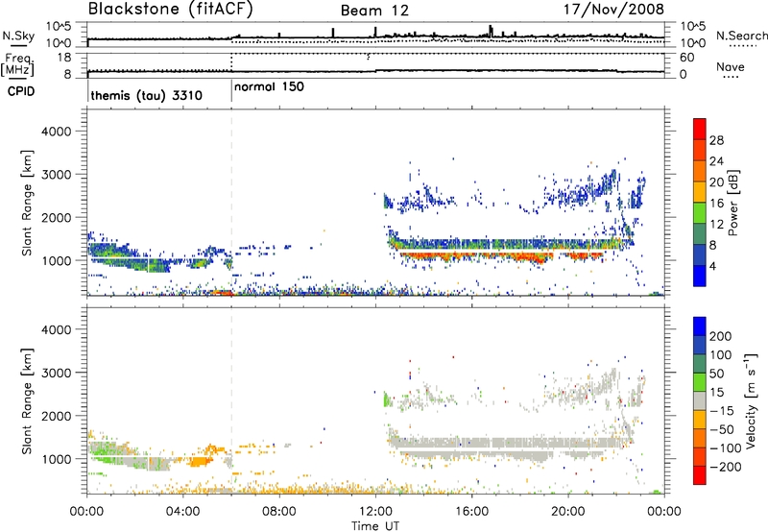The height and width of the screenshot is (532, 768).
Task: Click the '18' frequency axis tick label
Action: coord(64,58)
